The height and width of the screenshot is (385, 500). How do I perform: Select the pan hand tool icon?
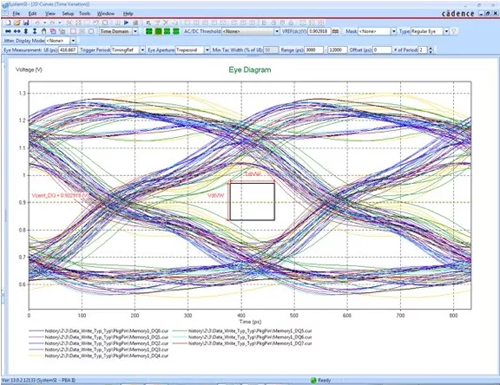(44, 31)
